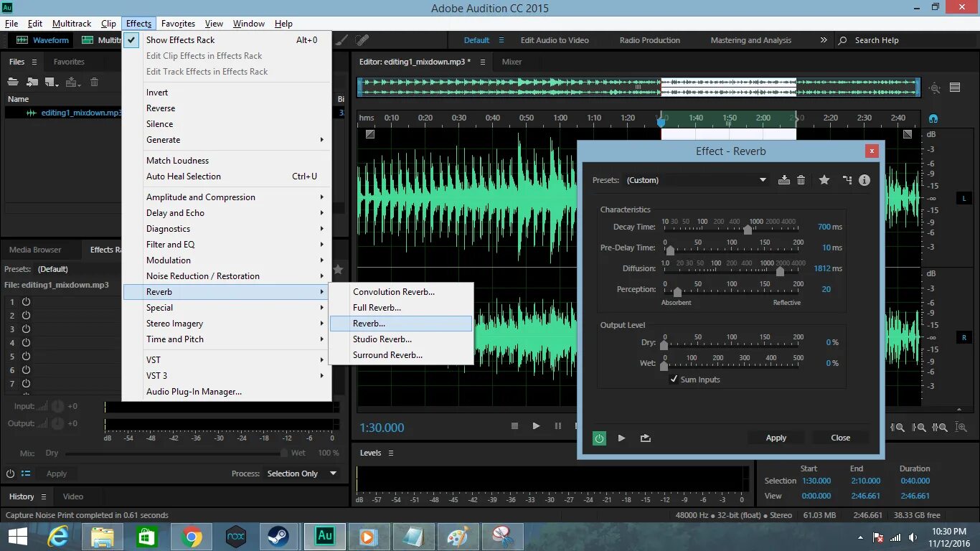Screen dimensions: 980x551
Task: Open the Paint app from the taskbar
Action: (457, 536)
